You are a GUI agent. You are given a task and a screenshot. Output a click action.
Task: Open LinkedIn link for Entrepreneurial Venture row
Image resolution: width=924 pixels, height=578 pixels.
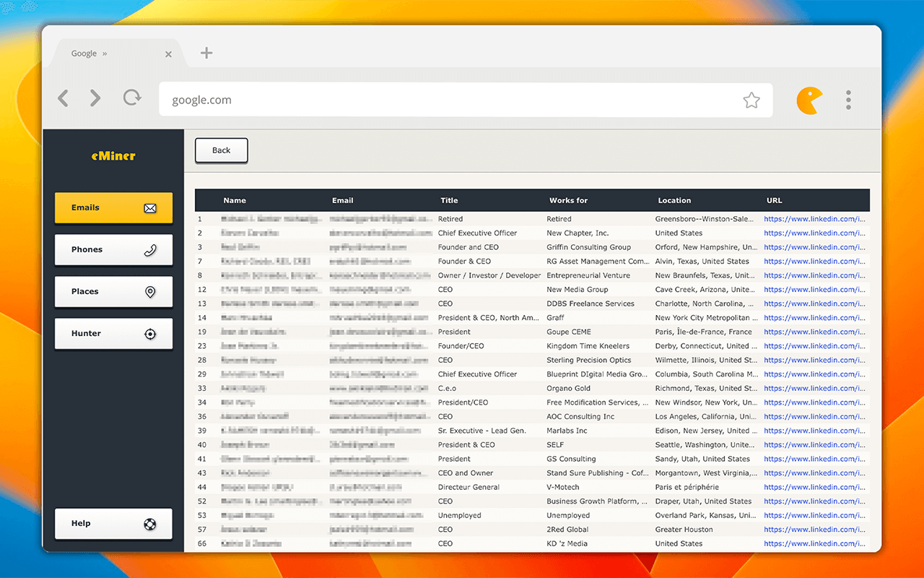point(814,275)
